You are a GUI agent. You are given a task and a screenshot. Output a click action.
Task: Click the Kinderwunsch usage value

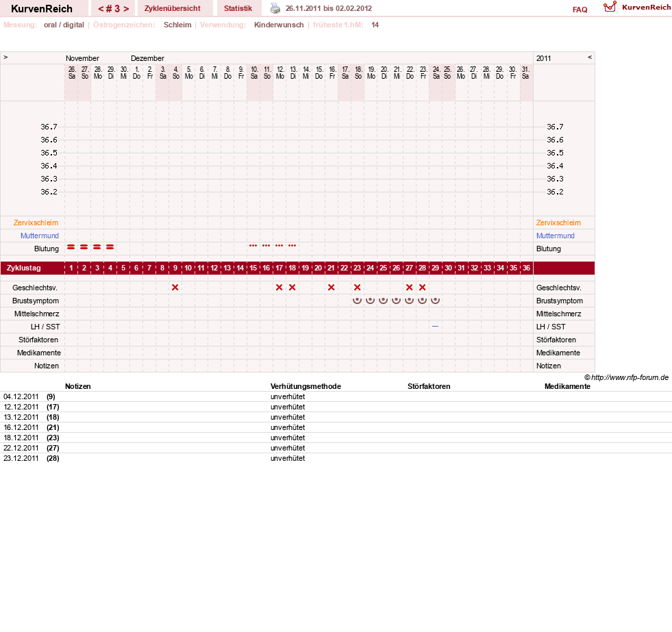click(x=279, y=25)
